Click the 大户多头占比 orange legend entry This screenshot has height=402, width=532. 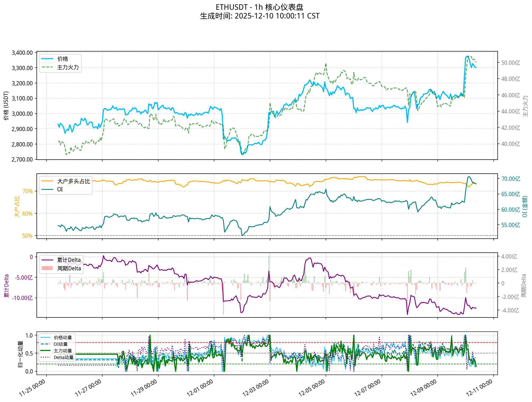point(73,181)
